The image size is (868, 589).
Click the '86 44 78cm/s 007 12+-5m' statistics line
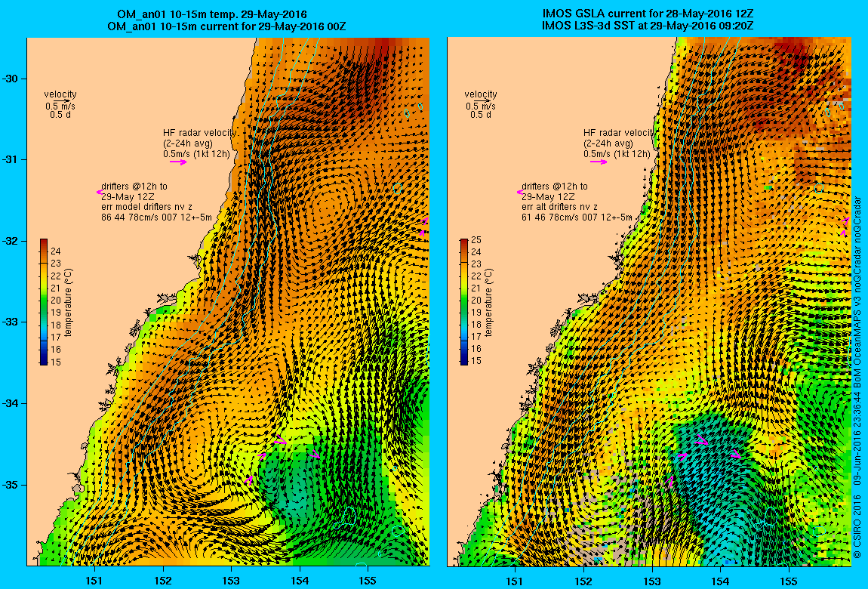(157, 217)
